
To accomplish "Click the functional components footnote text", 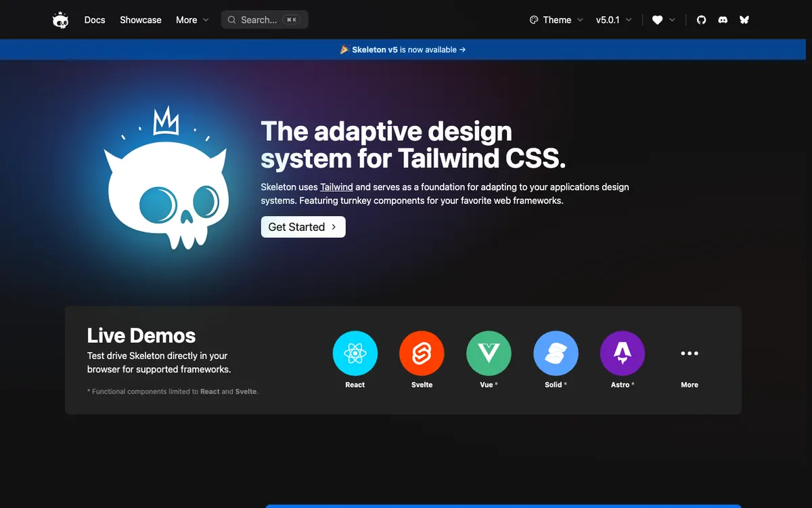I will coord(173,391).
